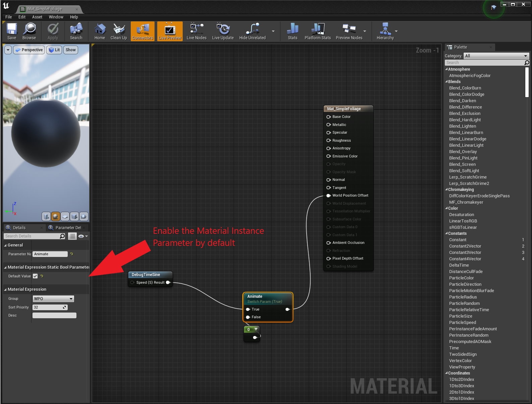Open the Stats panel icon
Screen dimensions: 532x404
tap(292, 29)
